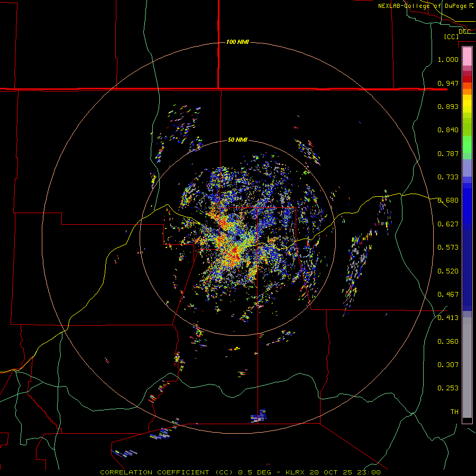Click the 0.573 scale label
This screenshot has width=476, height=476.
(448, 248)
